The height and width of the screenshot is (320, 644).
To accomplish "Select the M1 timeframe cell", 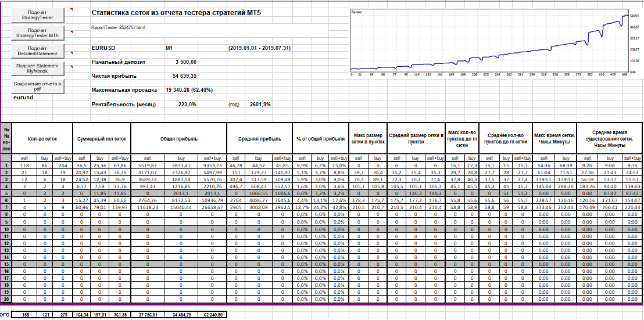I will [169, 48].
